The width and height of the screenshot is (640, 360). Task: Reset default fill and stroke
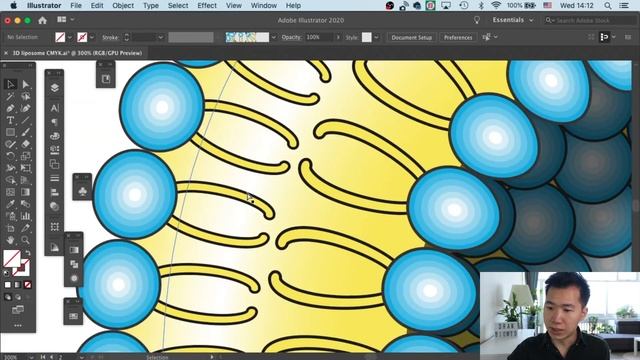point(6,273)
